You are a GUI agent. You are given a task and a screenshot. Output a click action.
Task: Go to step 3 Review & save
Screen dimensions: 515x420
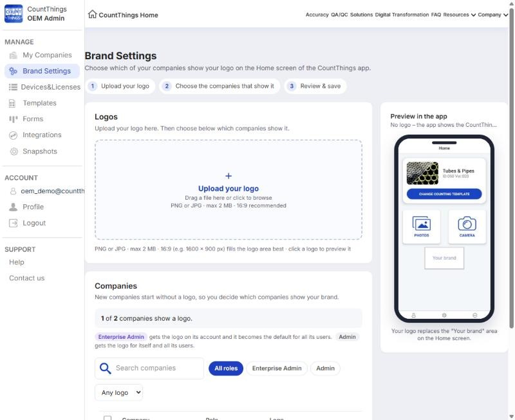coord(315,86)
